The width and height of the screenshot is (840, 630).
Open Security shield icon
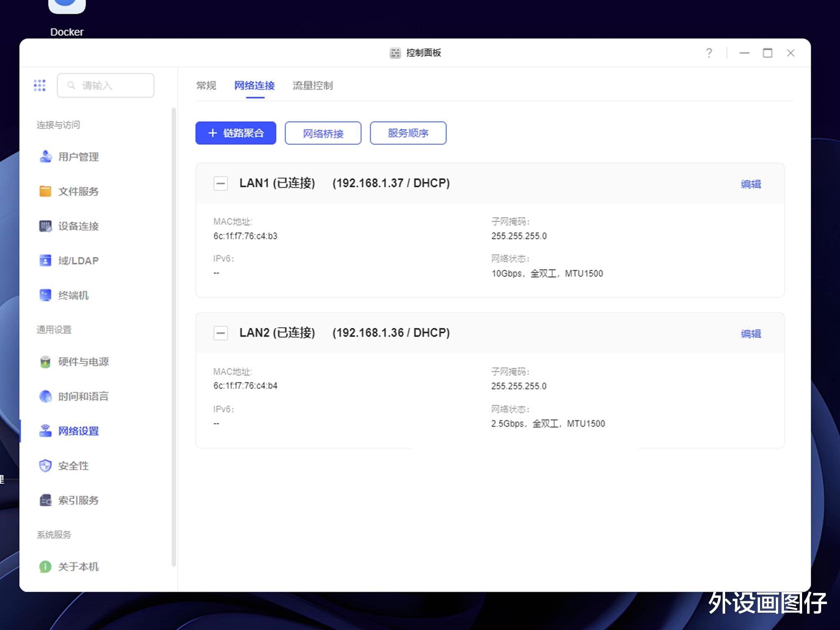45,466
